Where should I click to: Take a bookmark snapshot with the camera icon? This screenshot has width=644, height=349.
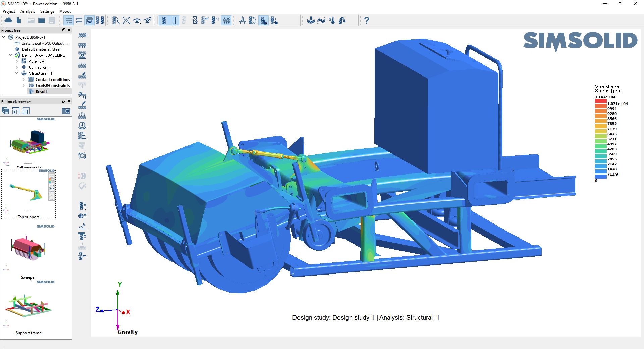point(66,111)
